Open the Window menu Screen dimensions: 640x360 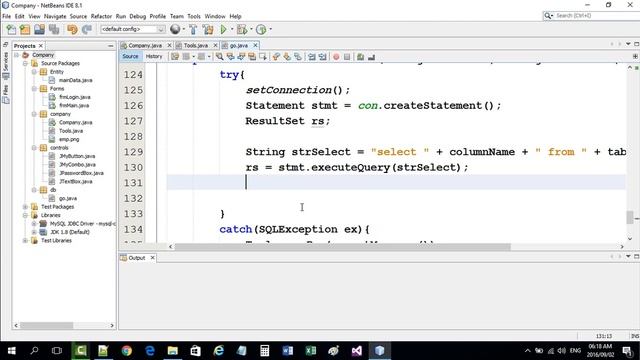[x=215, y=16]
